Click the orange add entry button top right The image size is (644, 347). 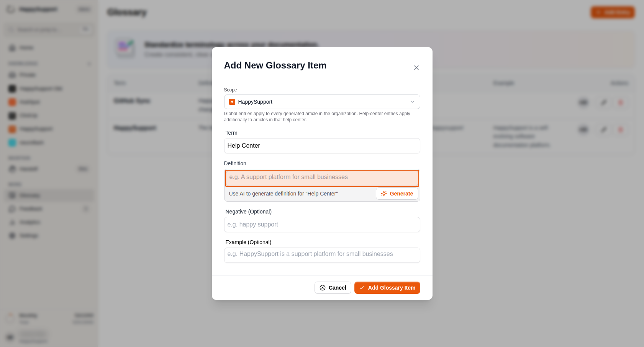(x=613, y=12)
